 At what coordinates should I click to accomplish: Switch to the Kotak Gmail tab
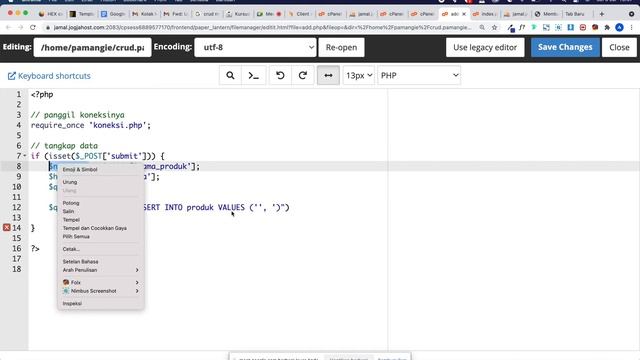click(143, 14)
